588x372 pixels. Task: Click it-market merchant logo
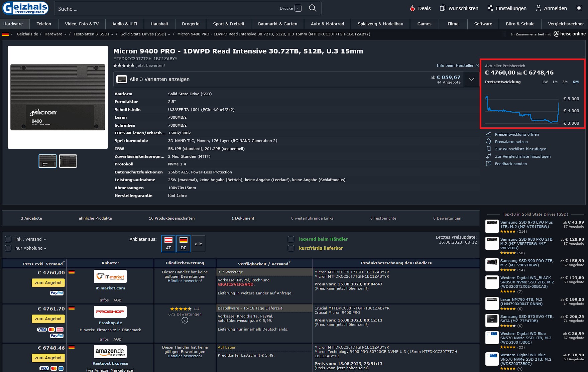[110, 276]
